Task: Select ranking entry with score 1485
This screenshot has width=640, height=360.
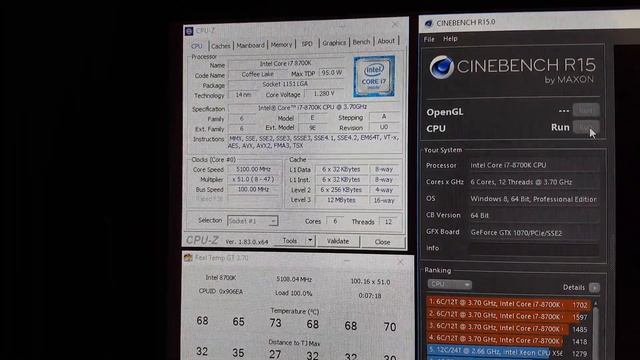Action: pos(508,329)
